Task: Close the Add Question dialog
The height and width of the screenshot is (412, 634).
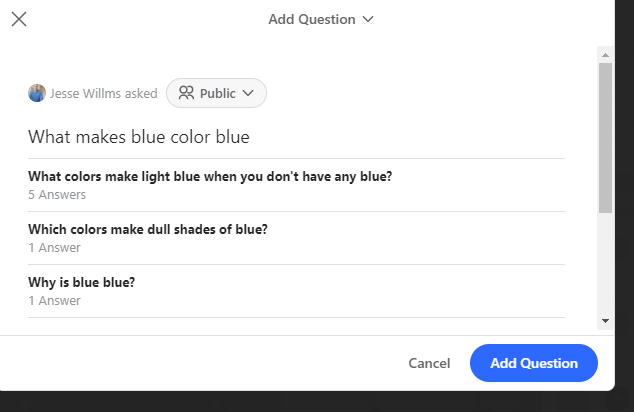Action: (x=19, y=19)
